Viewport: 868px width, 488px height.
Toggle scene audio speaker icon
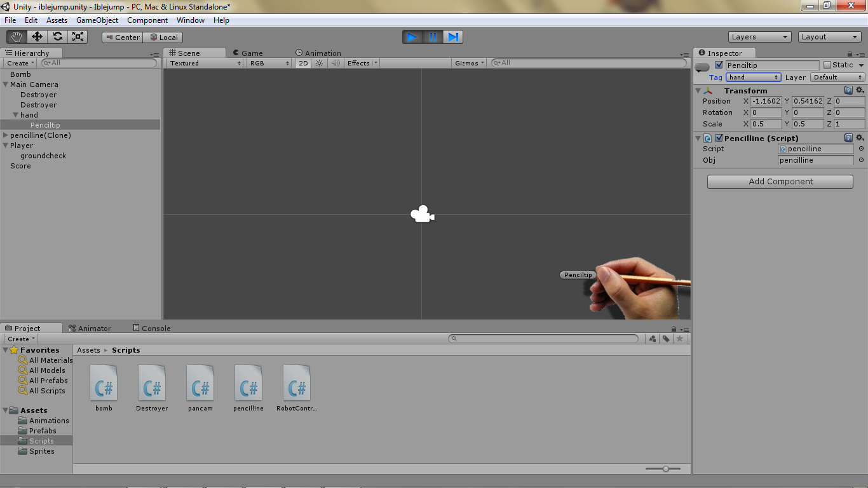point(335,63)
